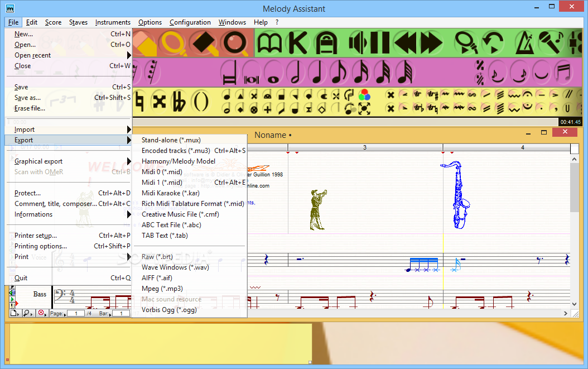The width and height of the screenshot is (588, 369).
Task: Toggle the green play triangle on Bass staff
Action: point(12,299)
